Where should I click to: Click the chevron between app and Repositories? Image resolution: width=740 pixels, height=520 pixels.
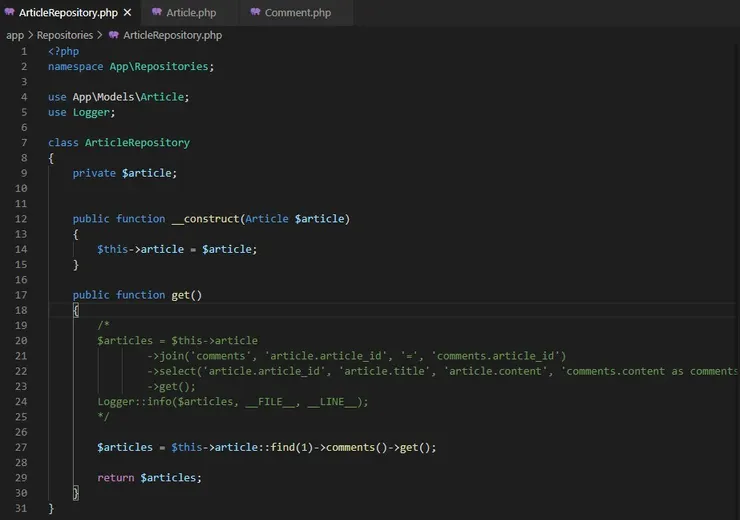coord(30,35)
